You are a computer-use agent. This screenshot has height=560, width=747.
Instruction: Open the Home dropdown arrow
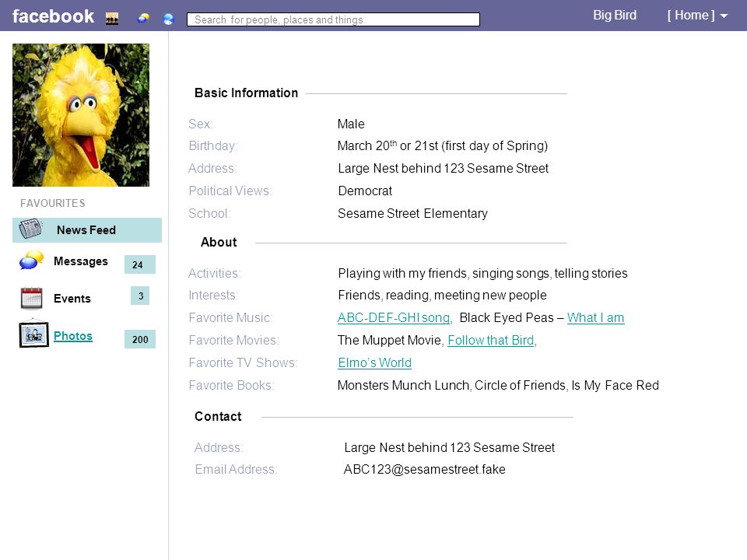[724, 16]
